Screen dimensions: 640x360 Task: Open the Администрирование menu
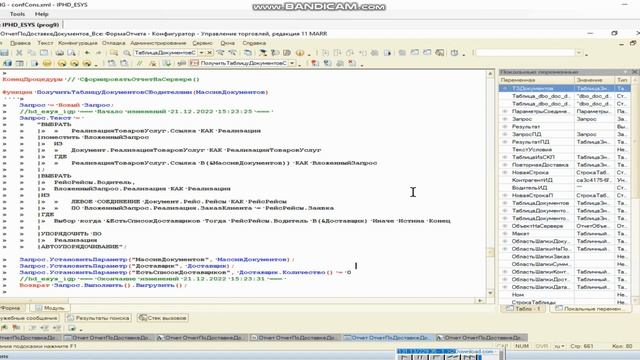[158, 43]
